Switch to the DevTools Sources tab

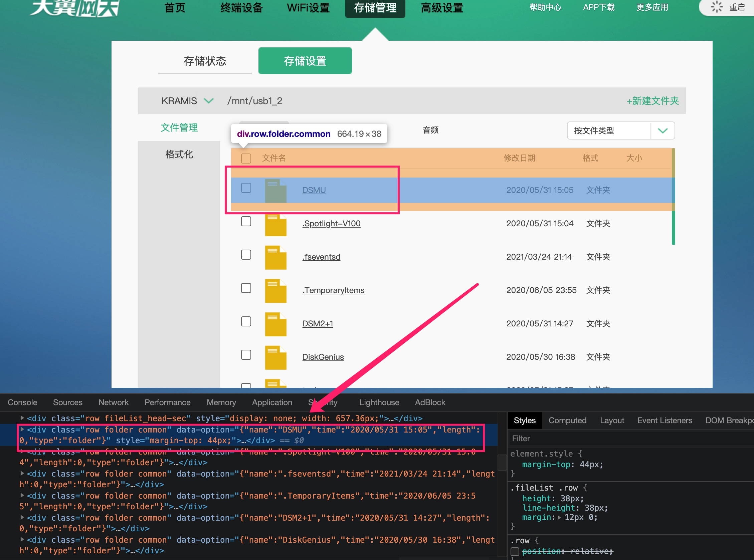pos(68,402)
